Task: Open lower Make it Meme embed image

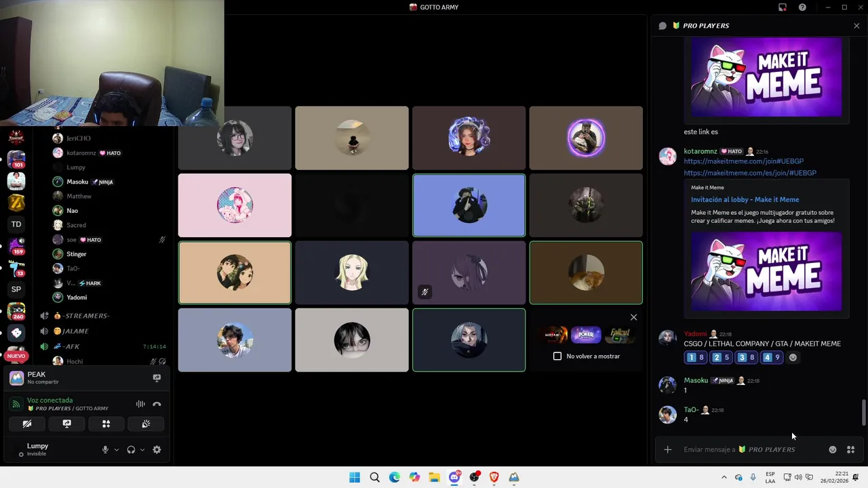Action: tap(766, 271)
